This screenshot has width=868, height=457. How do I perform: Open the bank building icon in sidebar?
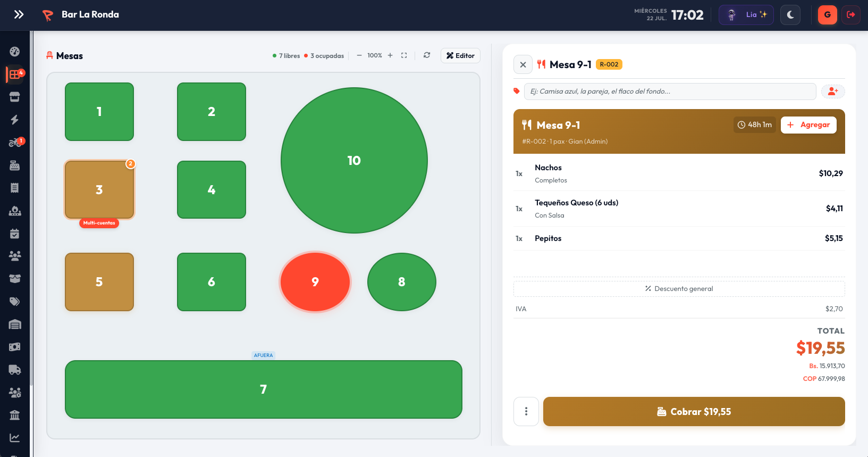pyautogui.click(x=15, y=415)
